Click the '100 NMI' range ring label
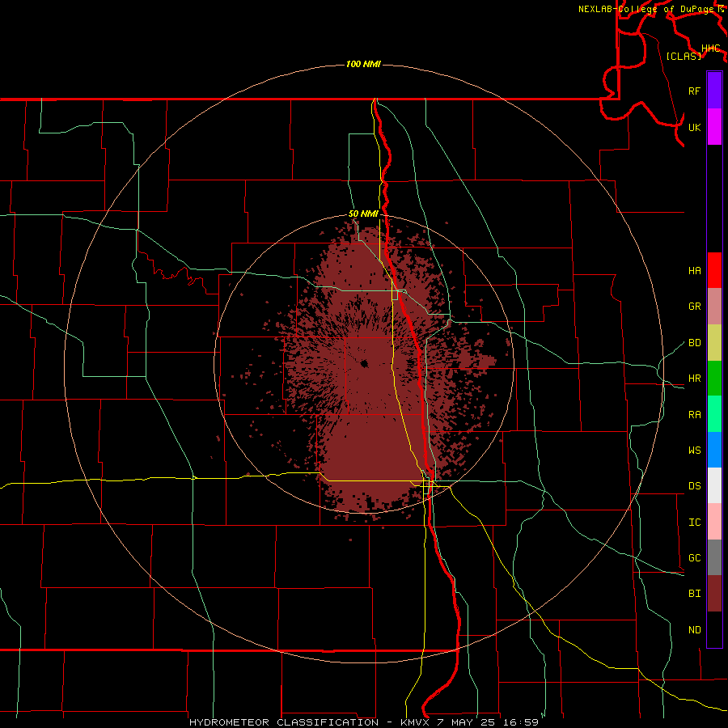Screen dimensions: 728x728 [363, 64]
